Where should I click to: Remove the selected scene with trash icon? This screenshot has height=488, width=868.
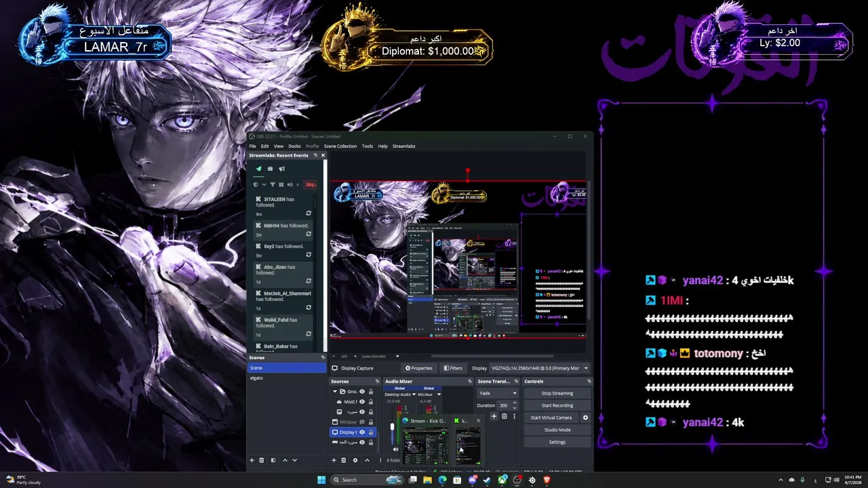(262, 460)
